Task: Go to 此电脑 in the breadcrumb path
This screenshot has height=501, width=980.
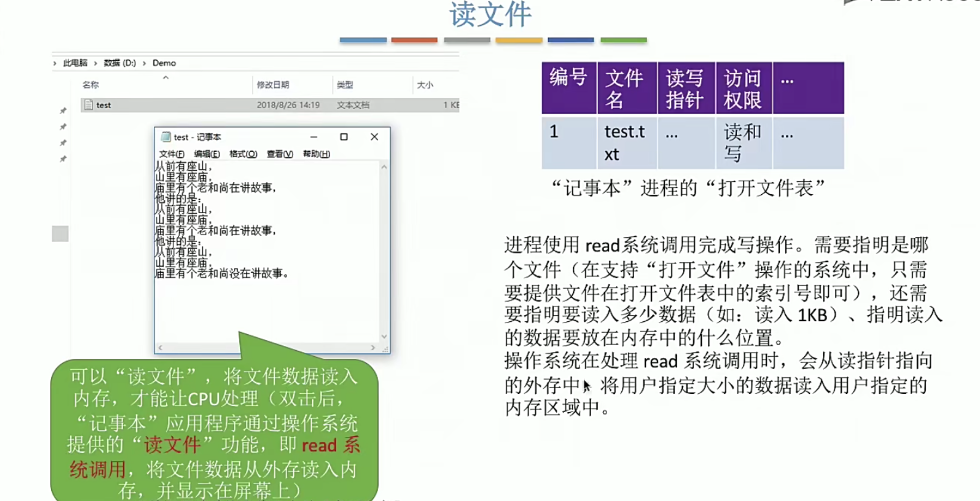Action: pos(75,63)
